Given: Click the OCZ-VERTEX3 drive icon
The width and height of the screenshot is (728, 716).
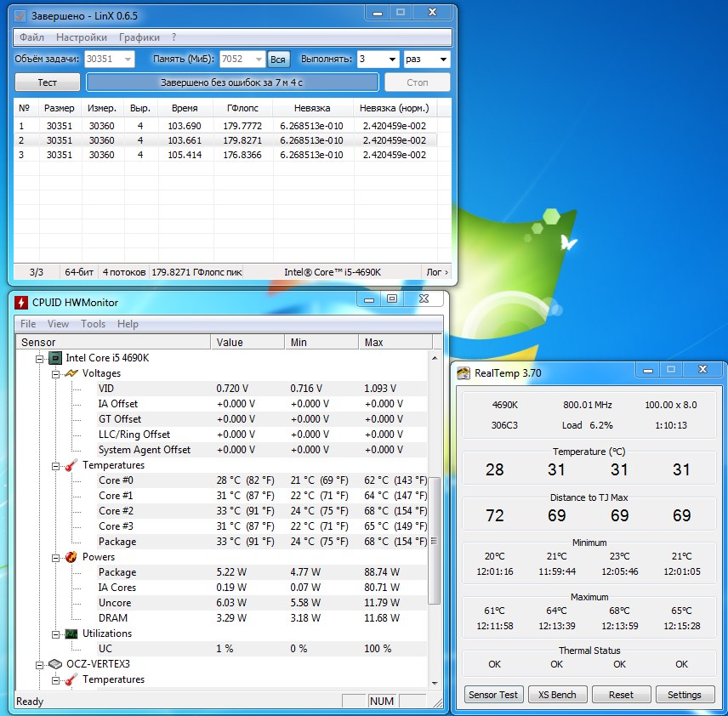Looking at the screenshot, I should [55, 664].
